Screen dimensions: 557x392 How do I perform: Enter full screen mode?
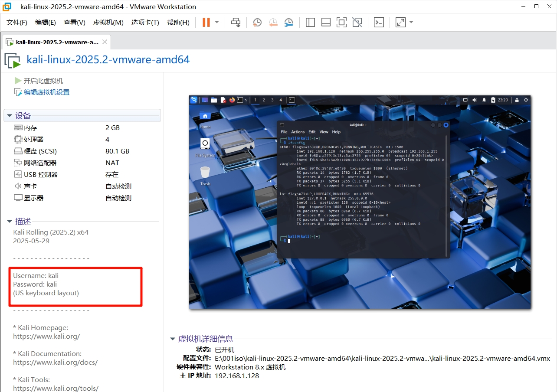click(x=341, y=22)
